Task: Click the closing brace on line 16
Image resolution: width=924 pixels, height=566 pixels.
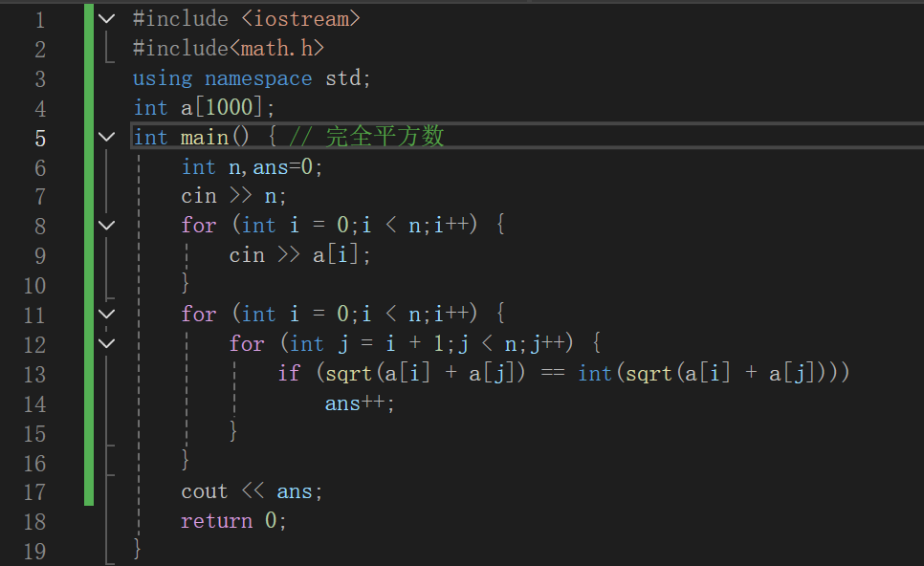Action: click(185, 460)
